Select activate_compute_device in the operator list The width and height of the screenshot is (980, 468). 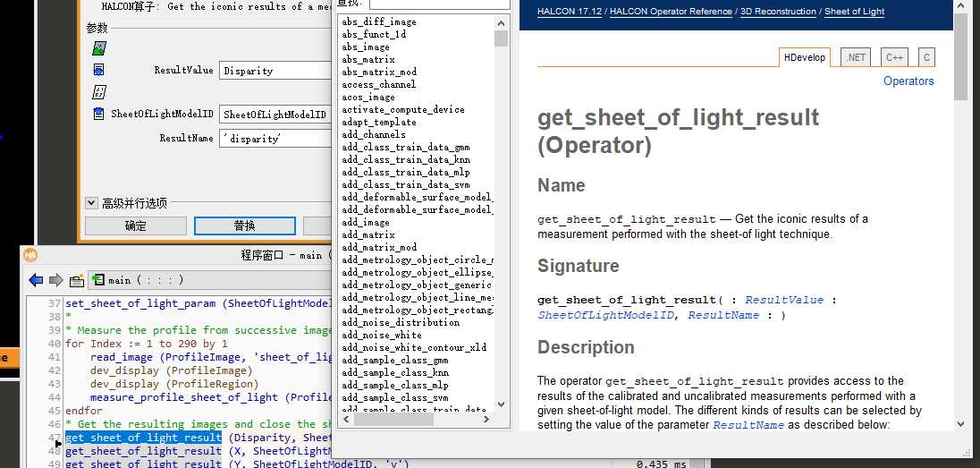click(403, 109)
